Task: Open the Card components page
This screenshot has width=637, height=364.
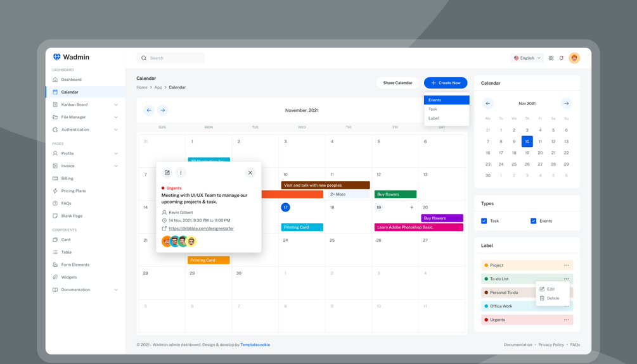Action: (x=65, y=240)
